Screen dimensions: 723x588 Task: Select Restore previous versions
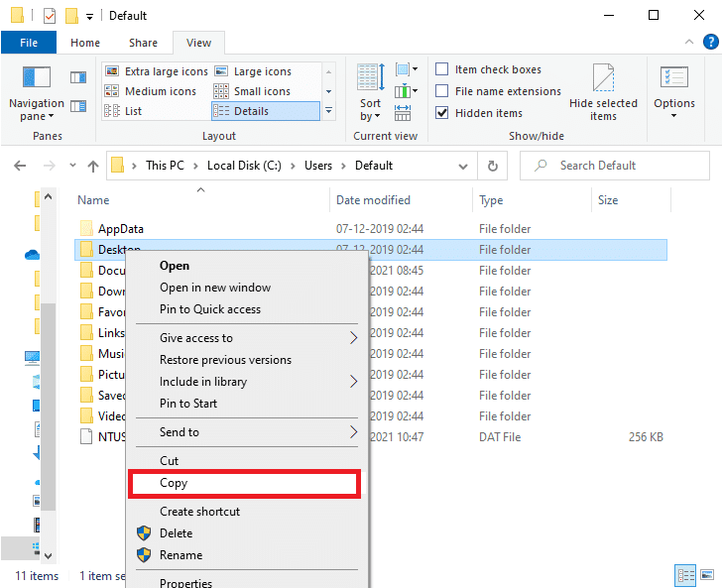click(225, 360)
